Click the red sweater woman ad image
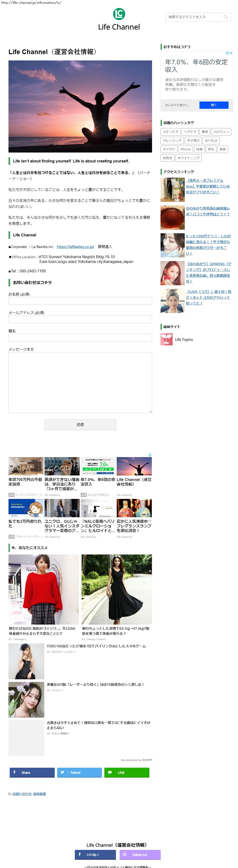Screen dimensions: 238x868 (x=44, y=589)
